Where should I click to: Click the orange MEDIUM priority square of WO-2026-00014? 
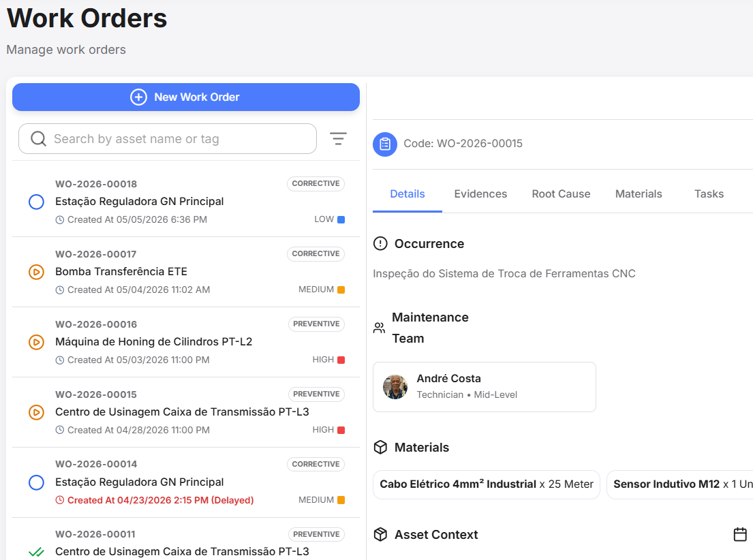(341, 500)
